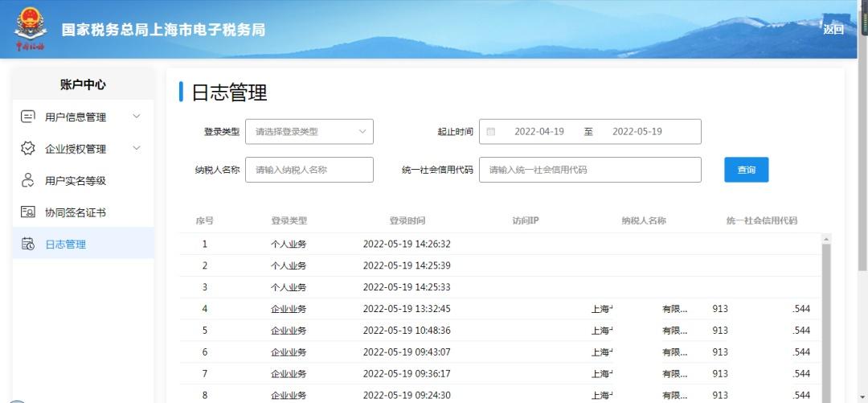The height and width of the screenshot is (403, 868).
Task: Click the 返回 link in header
Action: (x=833, y=30)
